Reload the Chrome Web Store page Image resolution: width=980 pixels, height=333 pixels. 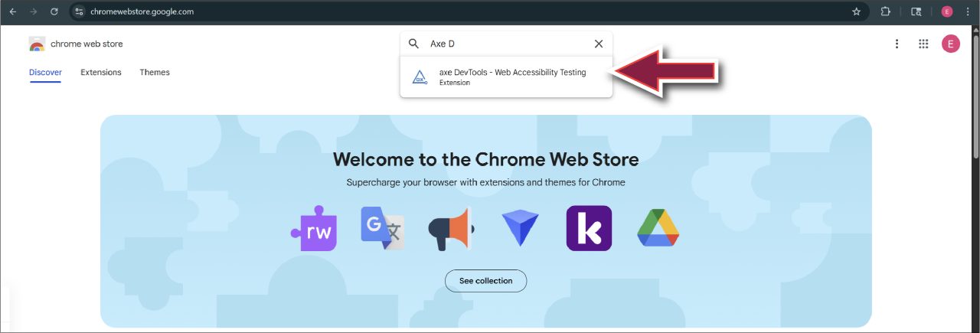tap(54, 11)
